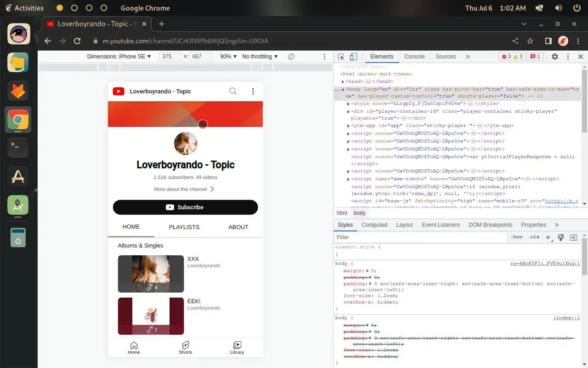Screen dimensions: 588x368
Task: Click the YouTube logo in mobile header
Action: coord(119,92)
